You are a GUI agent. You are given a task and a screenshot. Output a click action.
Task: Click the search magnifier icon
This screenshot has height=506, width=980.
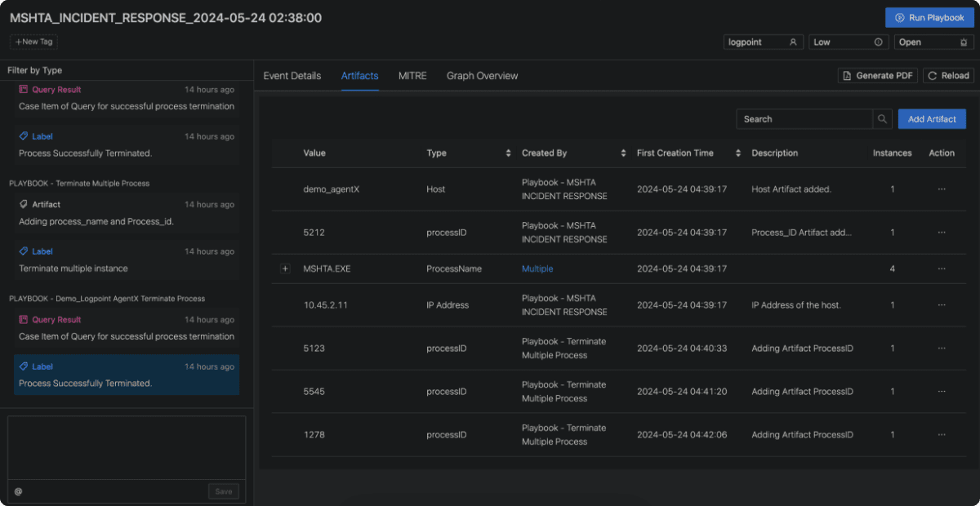tap(882, 119)
